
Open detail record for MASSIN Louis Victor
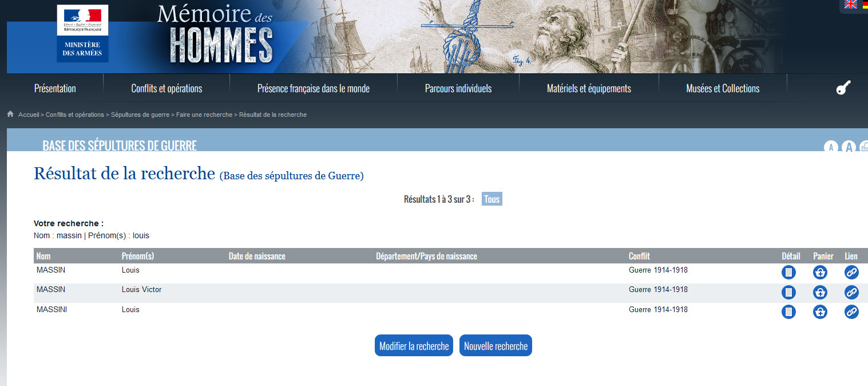pyautogui.click(x=788, y=293)
